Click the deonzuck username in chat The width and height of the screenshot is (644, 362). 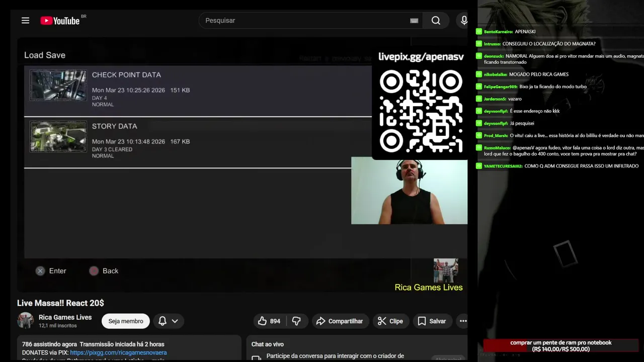pyautogui.click(x=494, y=56)
